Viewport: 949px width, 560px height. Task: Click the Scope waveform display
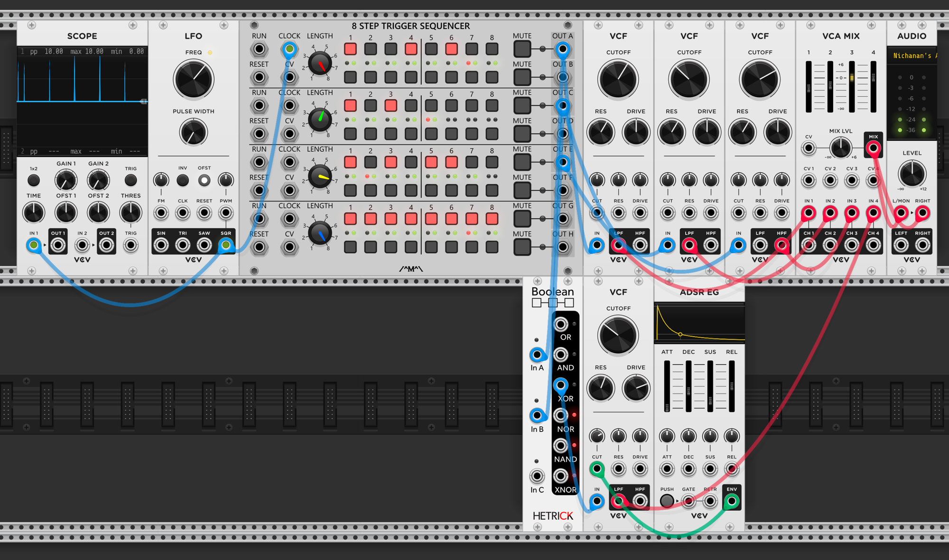coord(82,101)
